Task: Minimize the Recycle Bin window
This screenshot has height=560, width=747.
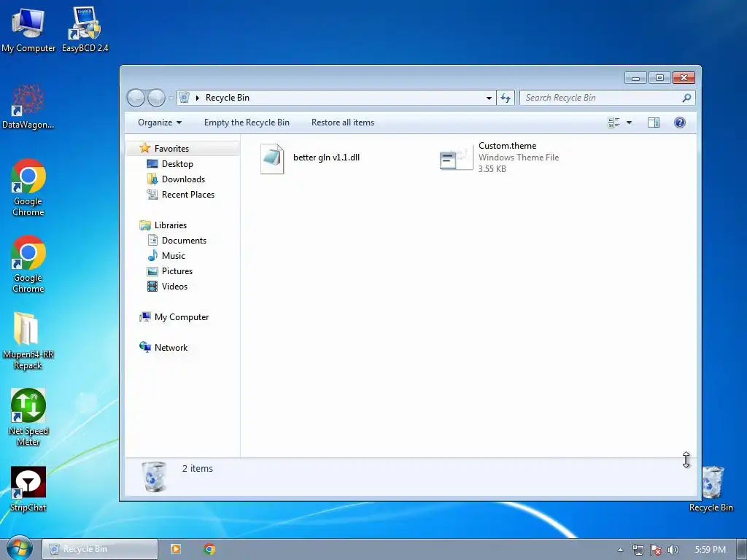Action: pyautogui.click(x=635, y=77)
